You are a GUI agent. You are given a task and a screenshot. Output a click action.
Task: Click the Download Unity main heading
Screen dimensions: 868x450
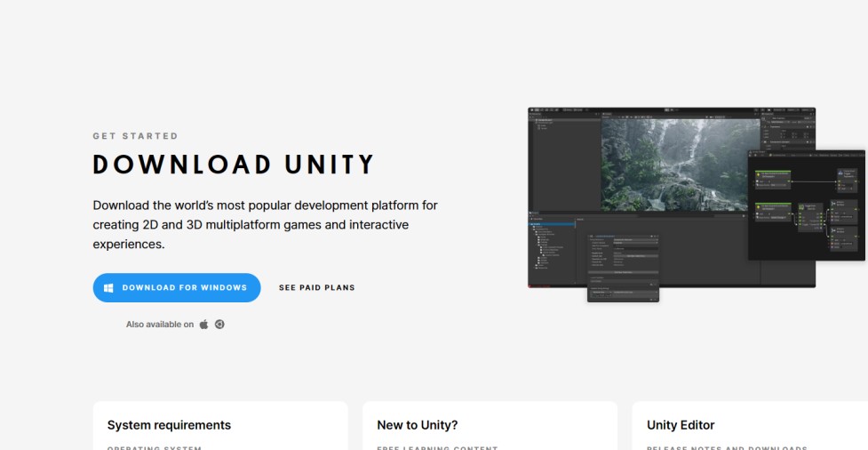click(234, 165)
